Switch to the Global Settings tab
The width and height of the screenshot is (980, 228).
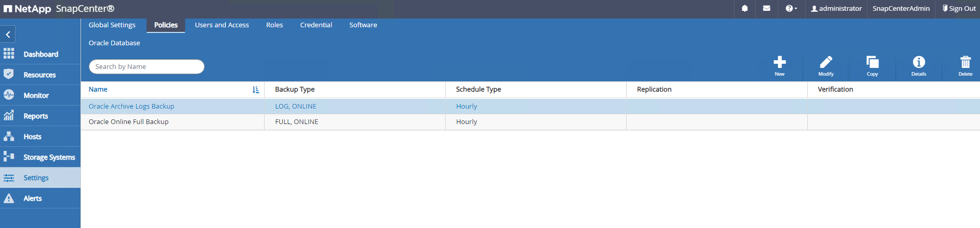point(112,25)
